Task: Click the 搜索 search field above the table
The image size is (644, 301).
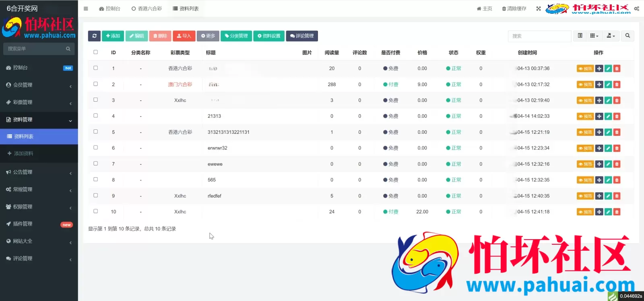Action: 539,36
